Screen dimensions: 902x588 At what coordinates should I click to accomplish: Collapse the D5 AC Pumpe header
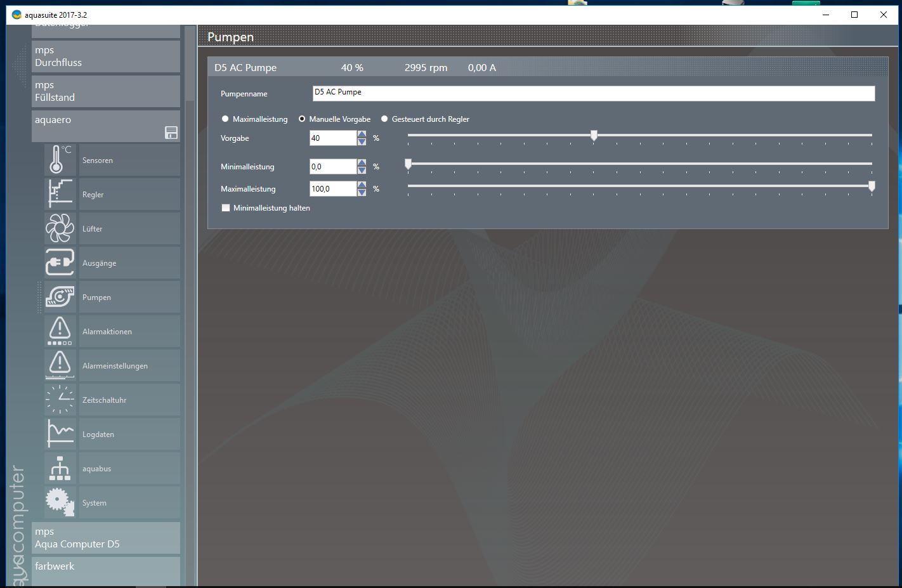[548, 67]
